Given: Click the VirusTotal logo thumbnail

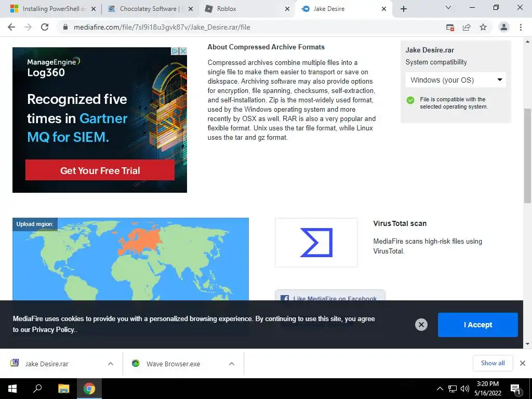Looking at the screenshot, I should pos(316,243).
